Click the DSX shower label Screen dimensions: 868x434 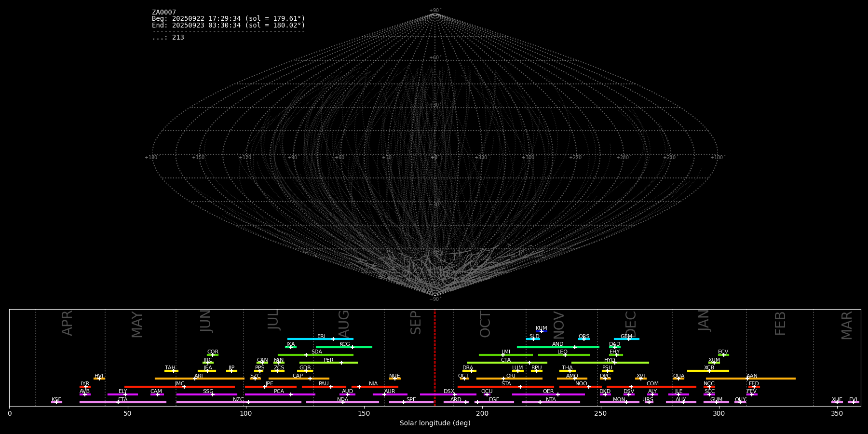[449, 392]
